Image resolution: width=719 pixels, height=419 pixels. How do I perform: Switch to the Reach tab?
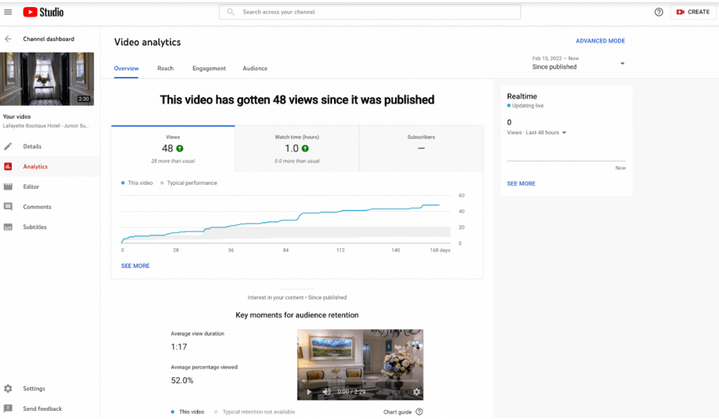166,68
